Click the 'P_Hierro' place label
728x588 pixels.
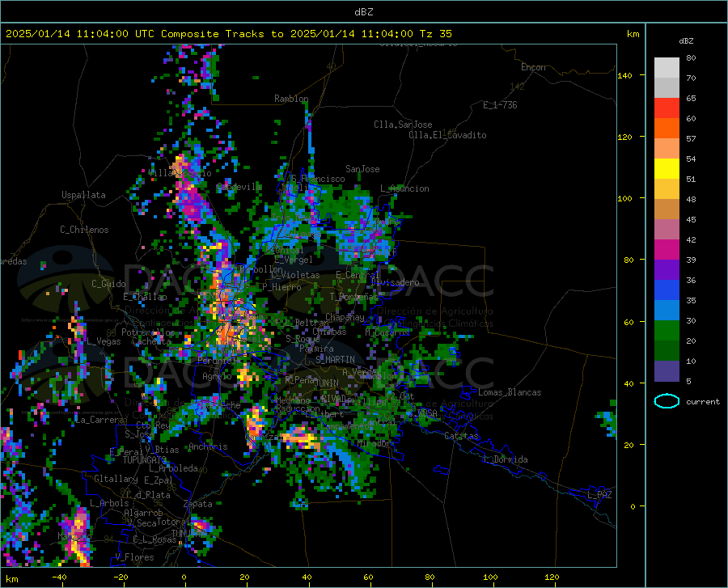point(281,287)
